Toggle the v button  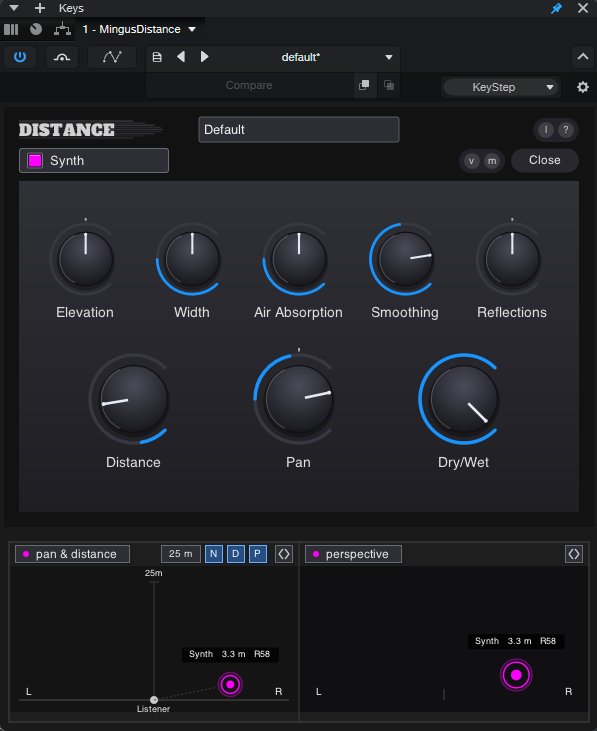472,161
